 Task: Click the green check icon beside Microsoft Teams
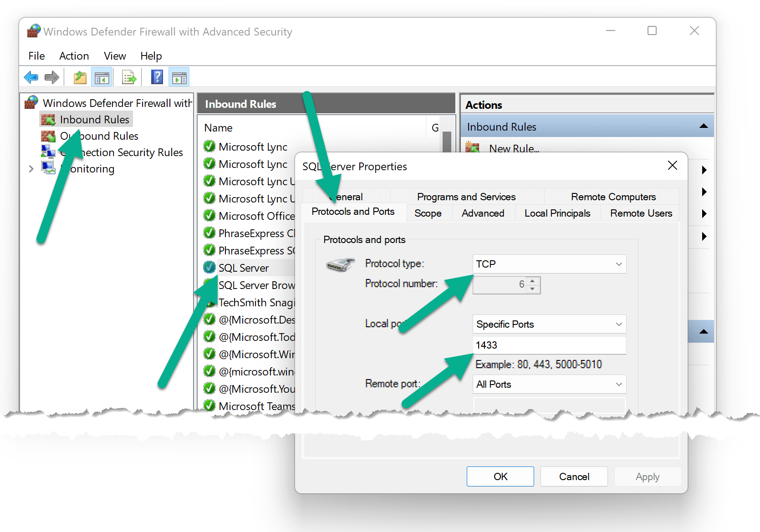[209, 405]
